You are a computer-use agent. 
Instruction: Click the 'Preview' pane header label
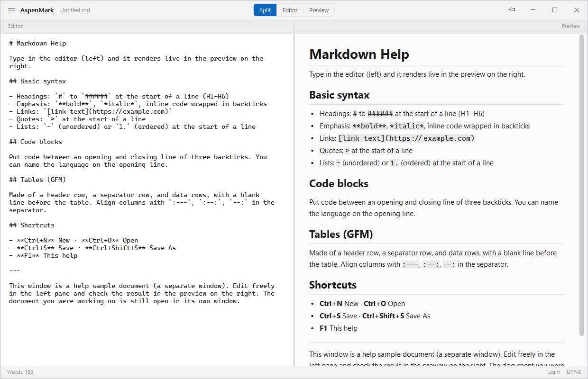pos(571,26)
